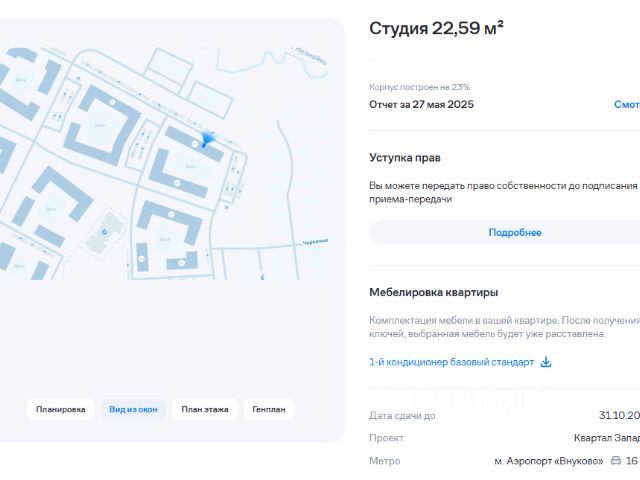The height and width of the screenshot is (480, 640).
Task: Click marker on small rectangular block at map bottom
Action: [142, 259]
